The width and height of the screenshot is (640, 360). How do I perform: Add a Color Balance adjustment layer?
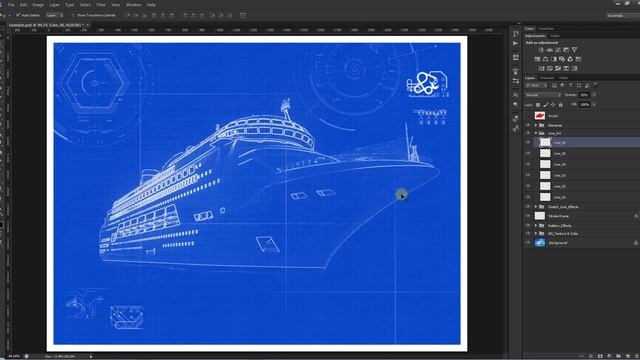[x=545, y=59]
